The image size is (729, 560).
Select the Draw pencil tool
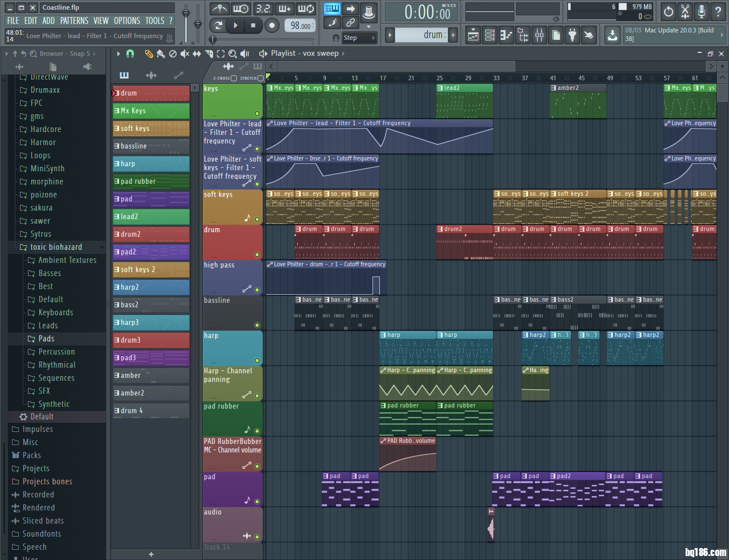[149, 53]
